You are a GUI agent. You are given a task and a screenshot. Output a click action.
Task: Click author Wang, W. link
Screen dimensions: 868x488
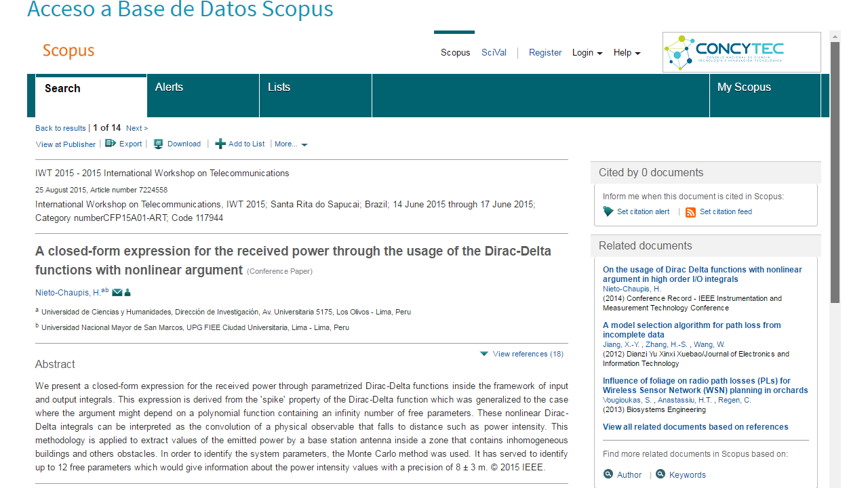point(709,345)
